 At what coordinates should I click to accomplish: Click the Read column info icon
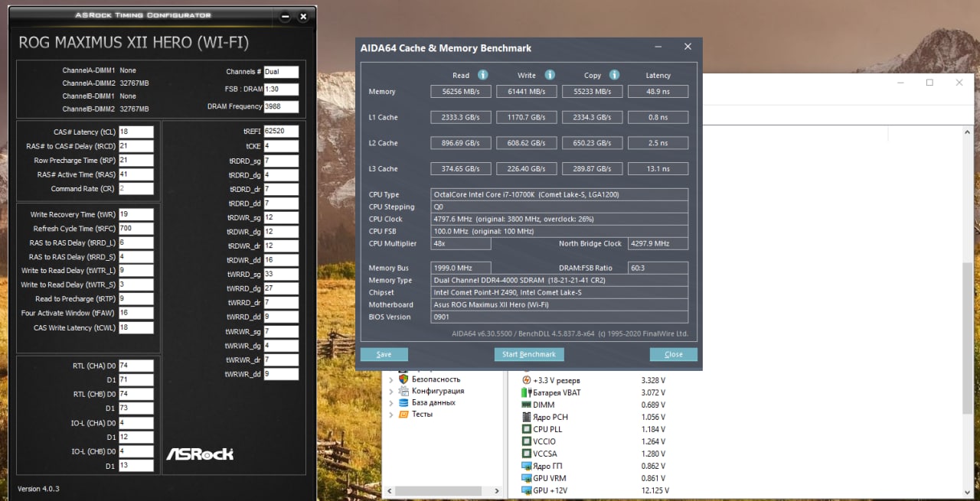click(483, 75)
